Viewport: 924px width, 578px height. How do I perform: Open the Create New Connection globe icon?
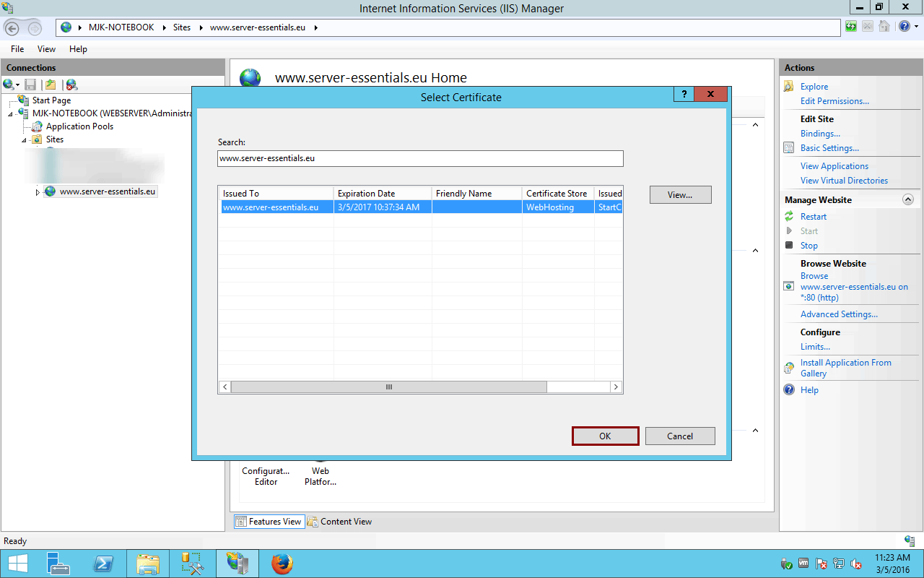8,85
